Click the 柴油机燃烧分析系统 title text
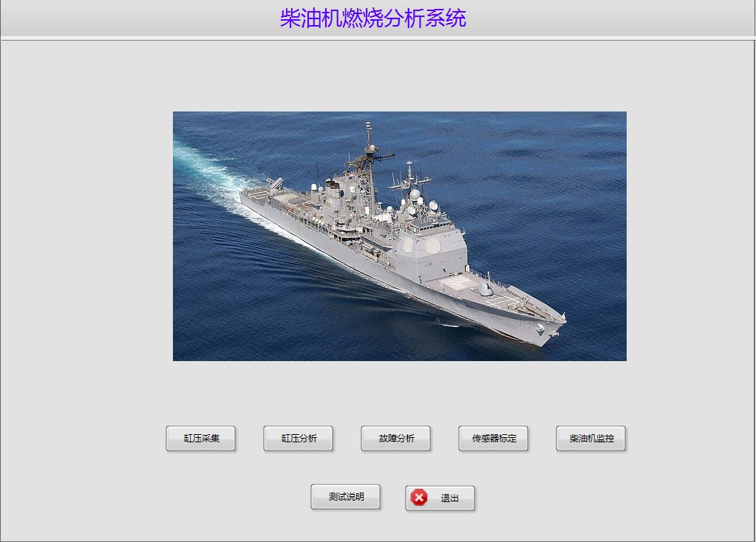The image size is (756, 542). coord(372,18)
